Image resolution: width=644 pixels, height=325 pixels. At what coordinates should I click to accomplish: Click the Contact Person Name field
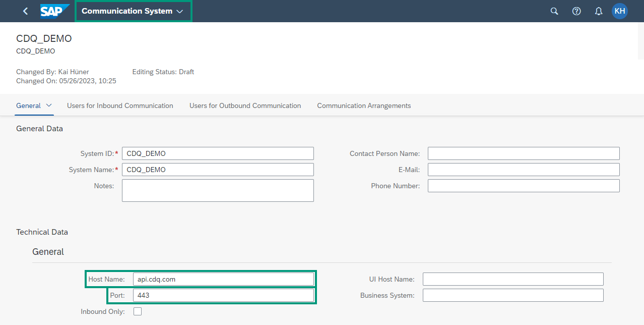pyautogui.click(x=523, y=153)
